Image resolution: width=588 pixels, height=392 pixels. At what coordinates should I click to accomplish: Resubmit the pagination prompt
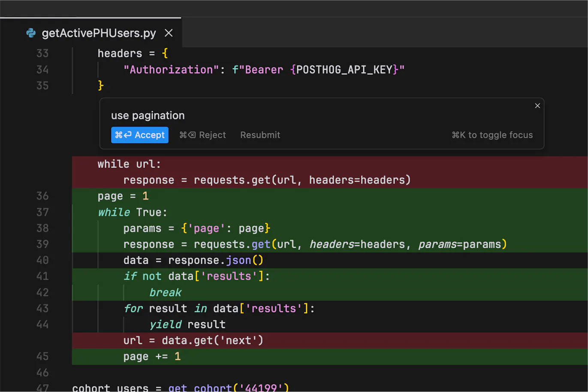(260, 135)
